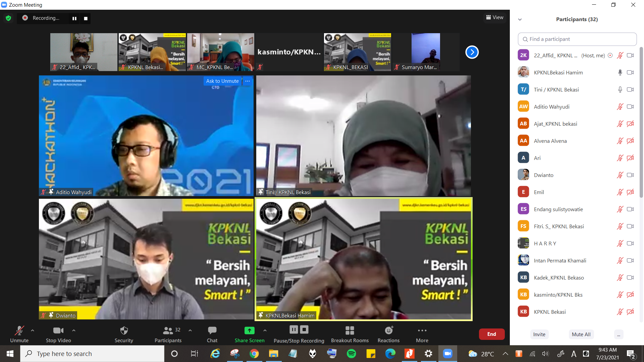
Task: Click next page arrow of video thumbnails
Action: click(x=472, y=52)
